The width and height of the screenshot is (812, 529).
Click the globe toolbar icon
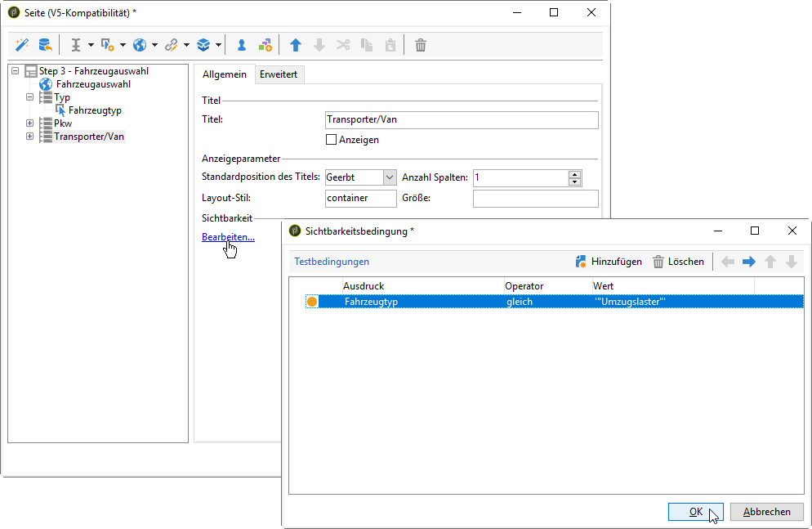(x=140, y=45)
